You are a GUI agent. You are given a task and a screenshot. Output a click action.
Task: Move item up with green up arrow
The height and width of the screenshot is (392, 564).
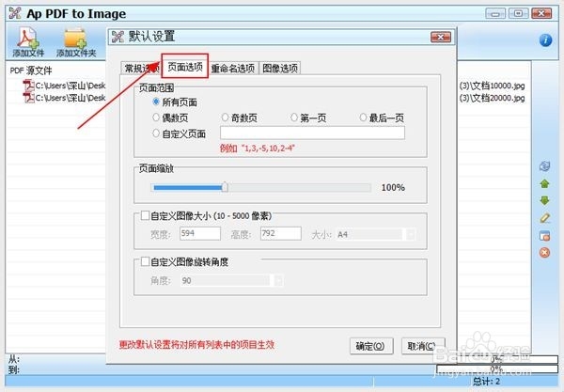click(x=544, y=183)
